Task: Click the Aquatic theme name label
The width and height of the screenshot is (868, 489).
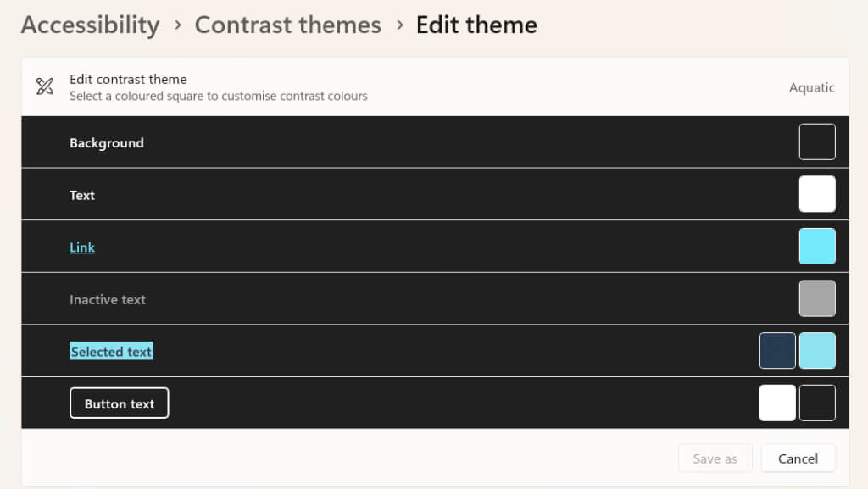Action: [x=811, y=87]
